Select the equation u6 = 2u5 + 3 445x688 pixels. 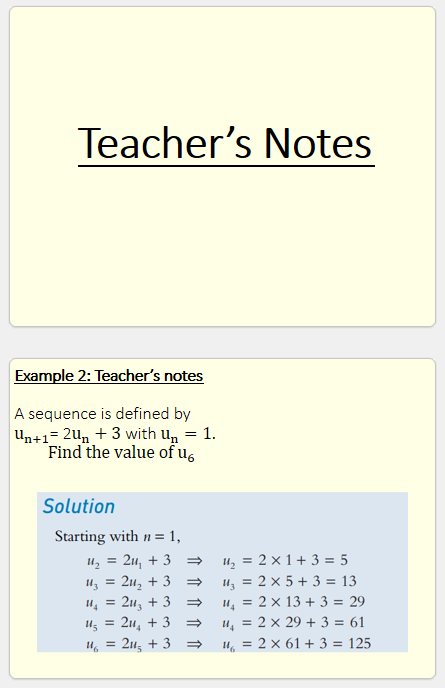point(129,644)
